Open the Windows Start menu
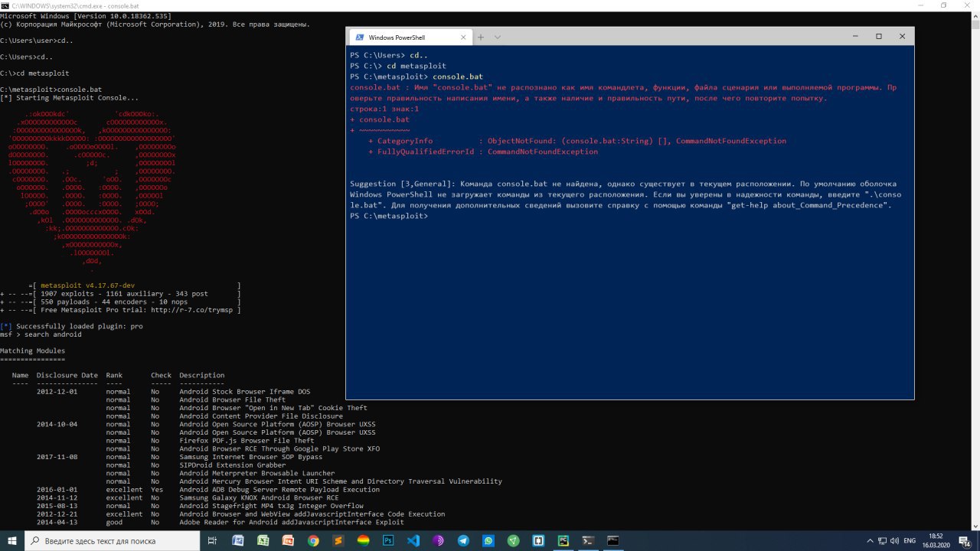 pyautogui.click(x=12, y=540)
